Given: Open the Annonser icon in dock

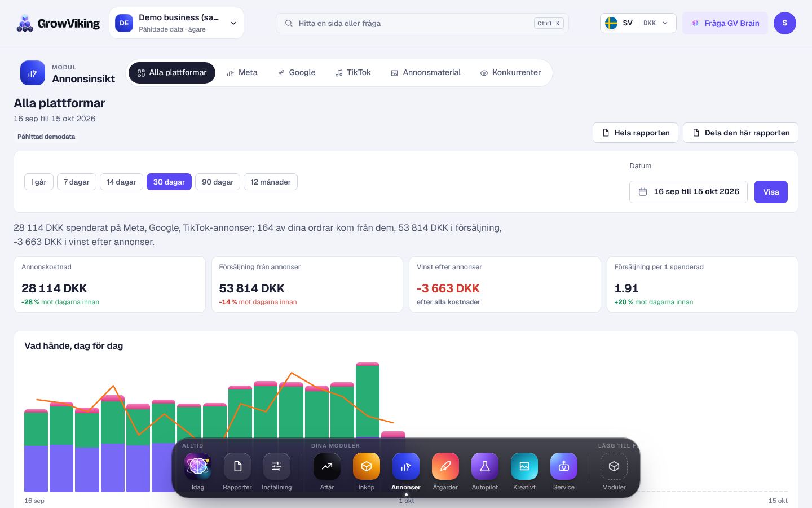Looking at the screenshot, I should click(406, 466).
